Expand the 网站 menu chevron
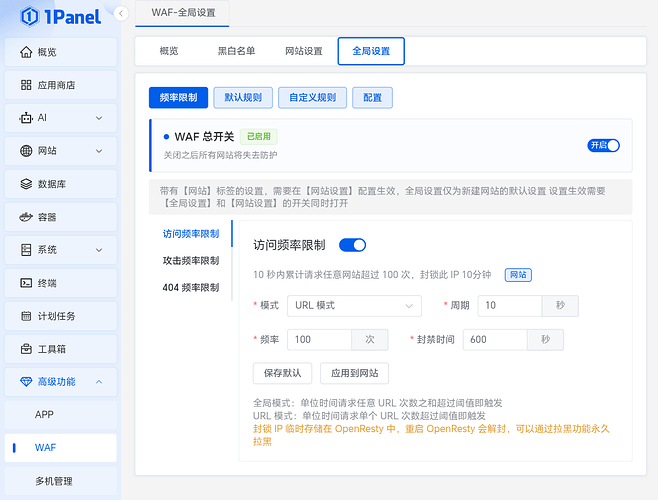This screenshot has width=658, height=500. point(99,151)
